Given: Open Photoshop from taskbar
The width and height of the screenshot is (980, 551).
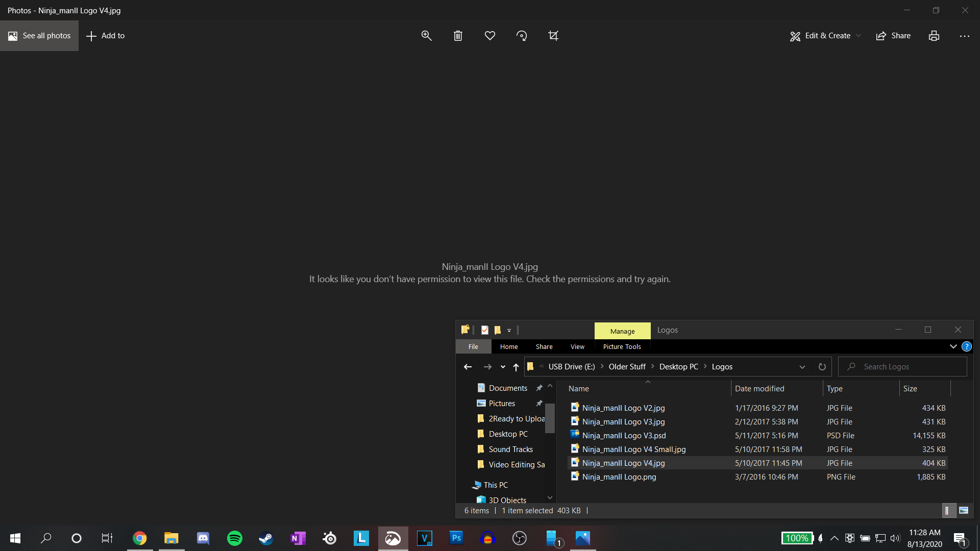Looking at the screenshot, I should [456, 538].
